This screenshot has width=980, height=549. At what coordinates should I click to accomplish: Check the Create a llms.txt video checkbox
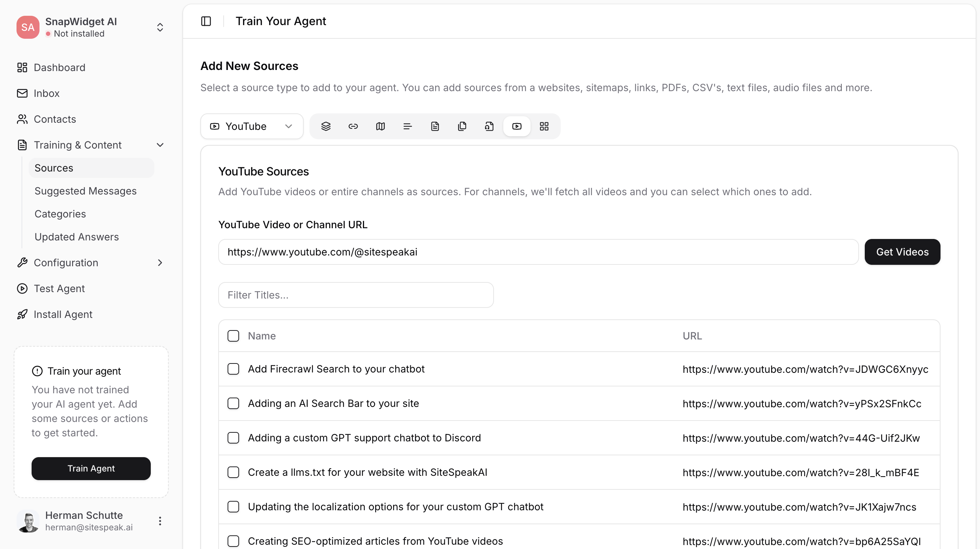tap(233, 472)
